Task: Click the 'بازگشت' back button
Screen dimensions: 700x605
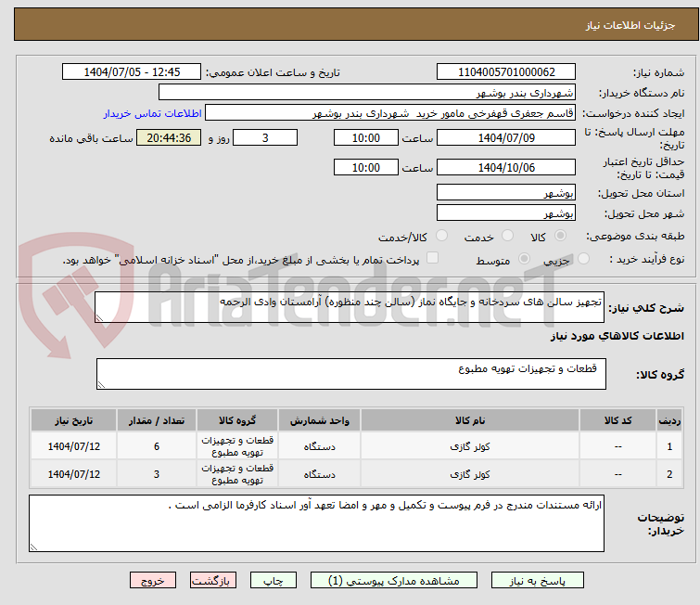Action: 214,581
